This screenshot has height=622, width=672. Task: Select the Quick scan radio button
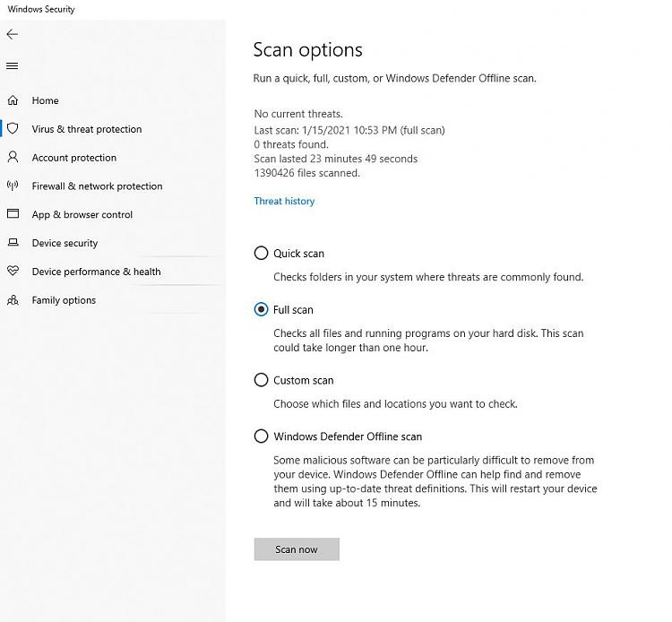261,253
